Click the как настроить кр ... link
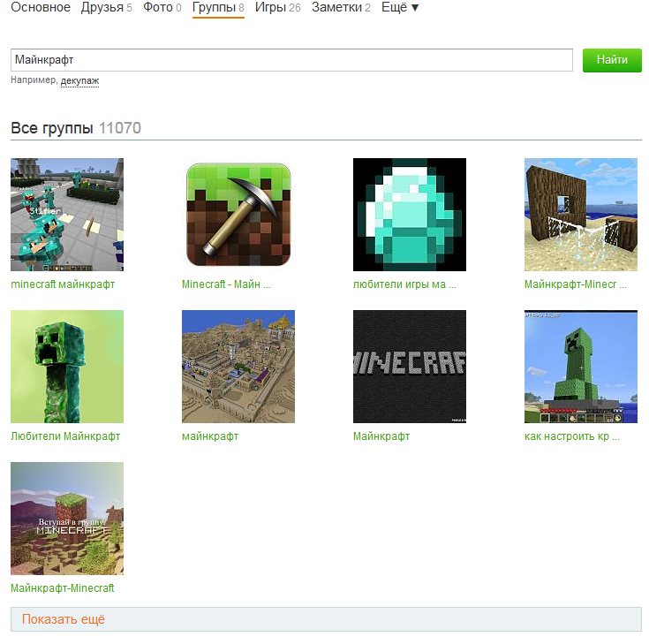 click(571, 436)
